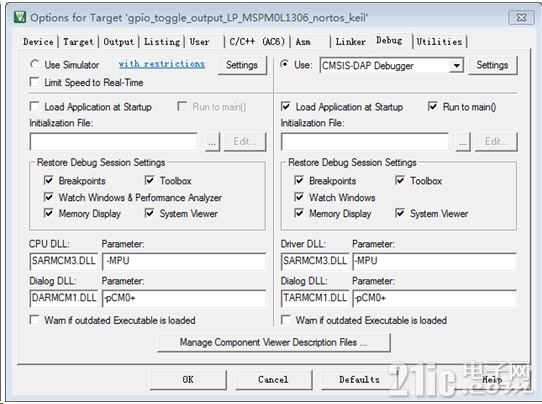
Task: Click Manage Component Viewer Description Files button
Action: [x=274, y=342]
